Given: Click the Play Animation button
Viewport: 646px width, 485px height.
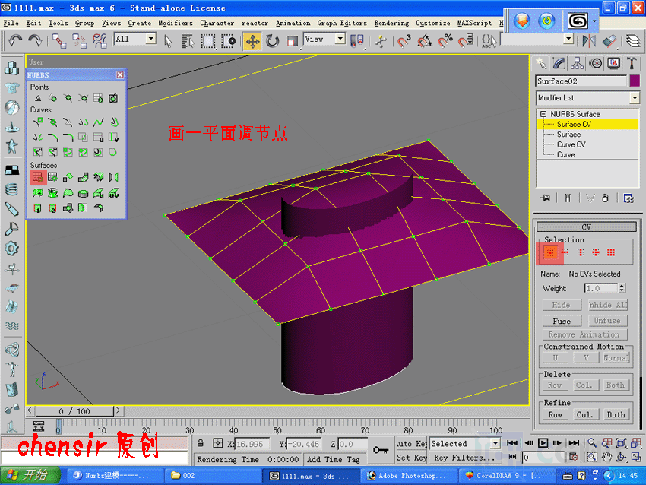Looking at the screenshot, I should point(543,443).
